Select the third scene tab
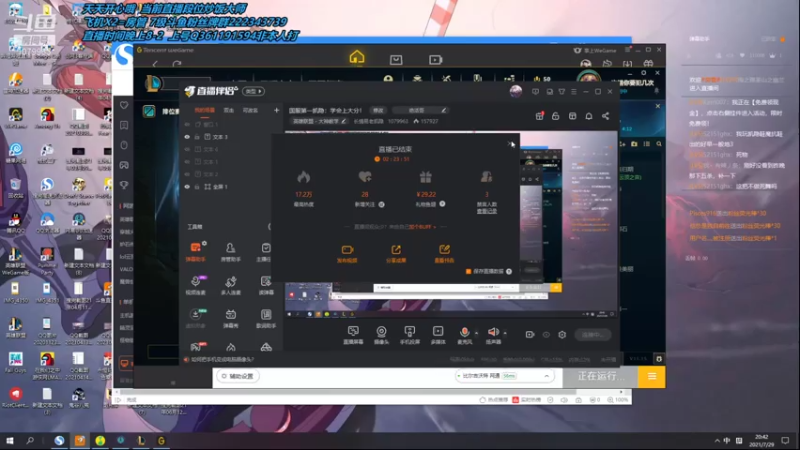The image size is (800, 450). tap(250, 110)
